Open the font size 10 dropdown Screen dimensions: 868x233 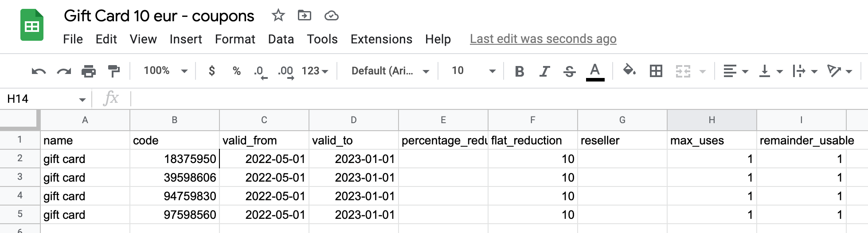tap(473, 71)
